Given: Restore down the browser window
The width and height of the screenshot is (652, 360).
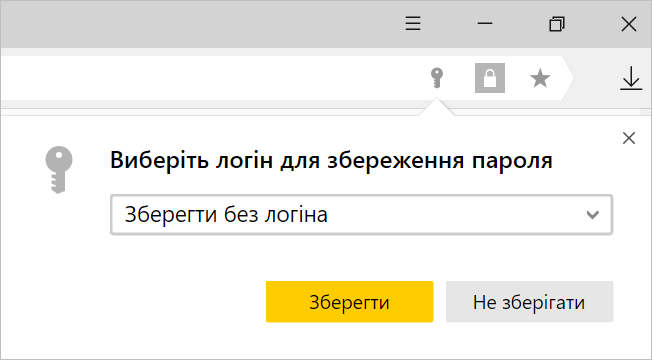Looking at the screenshot, I should pyautogui.click(x=557, y=24).
